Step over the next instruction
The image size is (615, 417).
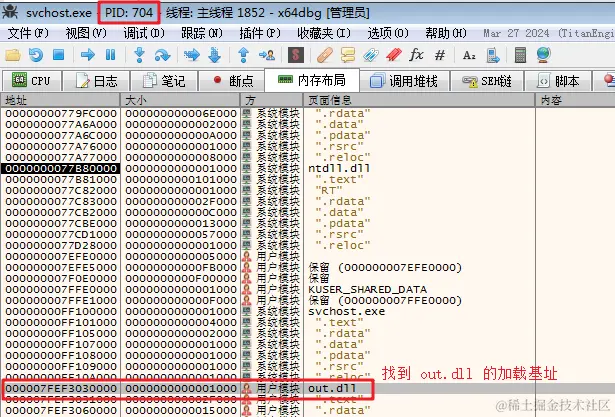coord(162,55)
